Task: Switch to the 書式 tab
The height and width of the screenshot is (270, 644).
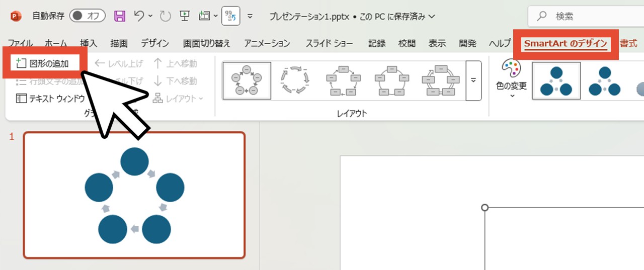Action: [628, 44]
